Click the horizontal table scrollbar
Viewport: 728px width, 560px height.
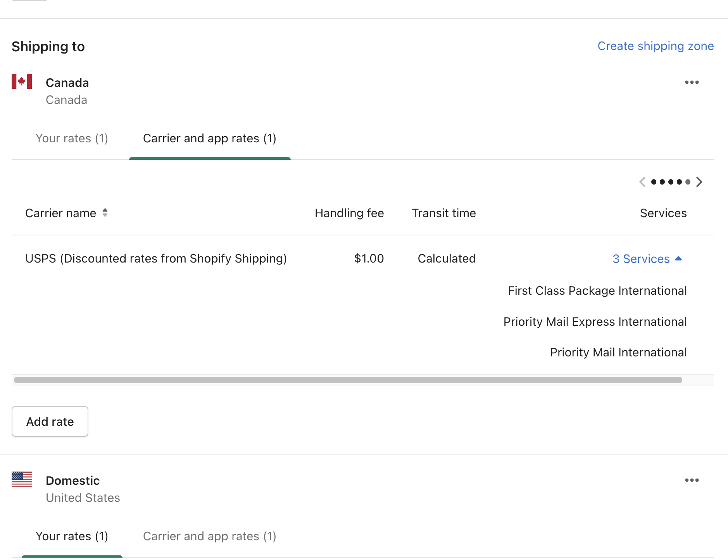pos(348,380)
